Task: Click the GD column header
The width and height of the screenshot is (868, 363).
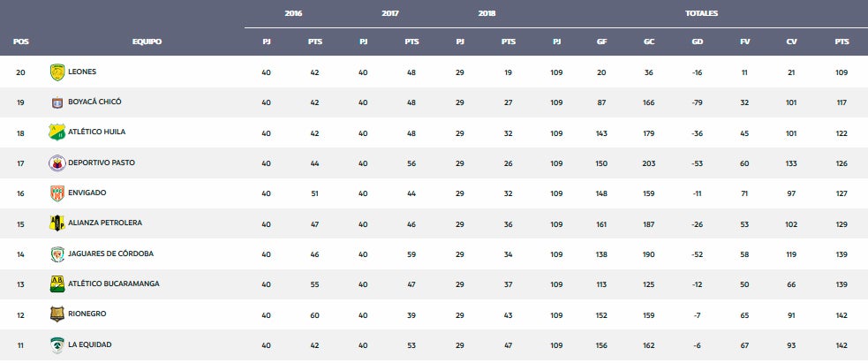Action: click(698, 42)
